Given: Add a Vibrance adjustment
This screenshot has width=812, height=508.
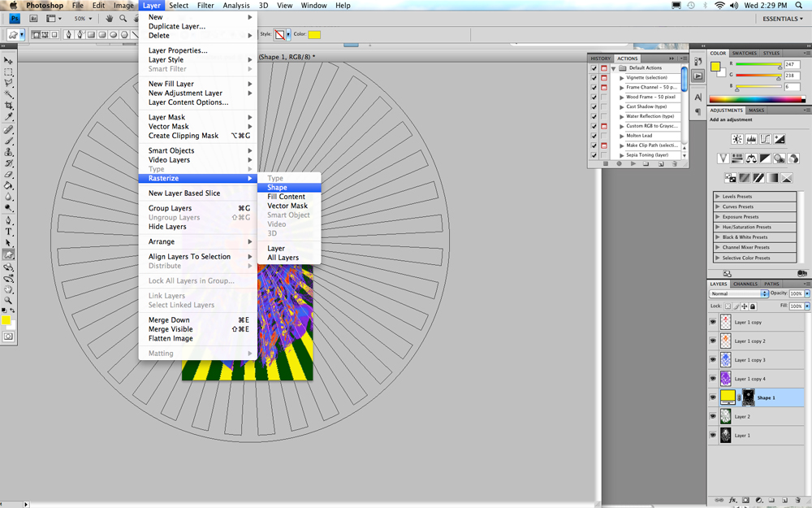Looking at the screenshot, I should [723, 158].
